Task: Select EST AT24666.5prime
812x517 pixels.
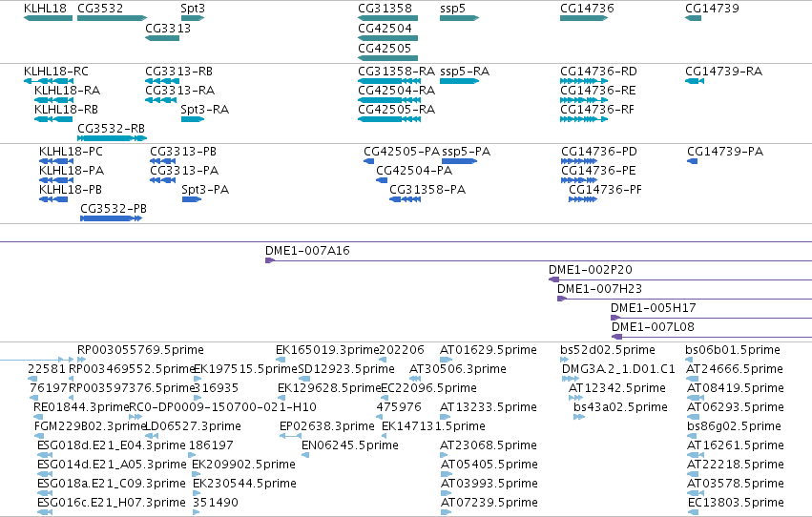Action: [x=693, y=379]
